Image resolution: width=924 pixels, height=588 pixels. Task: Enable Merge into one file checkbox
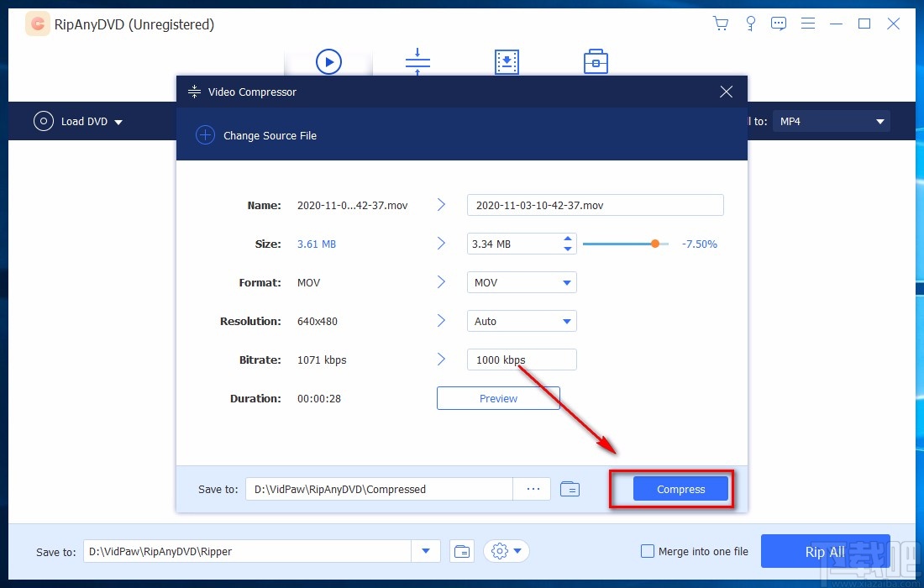(647, 552)
